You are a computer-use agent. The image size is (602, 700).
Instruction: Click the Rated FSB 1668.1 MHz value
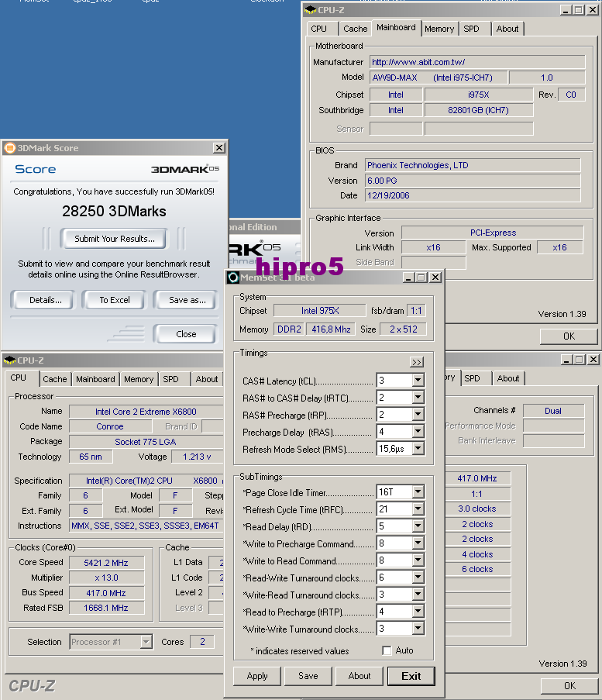106,608
